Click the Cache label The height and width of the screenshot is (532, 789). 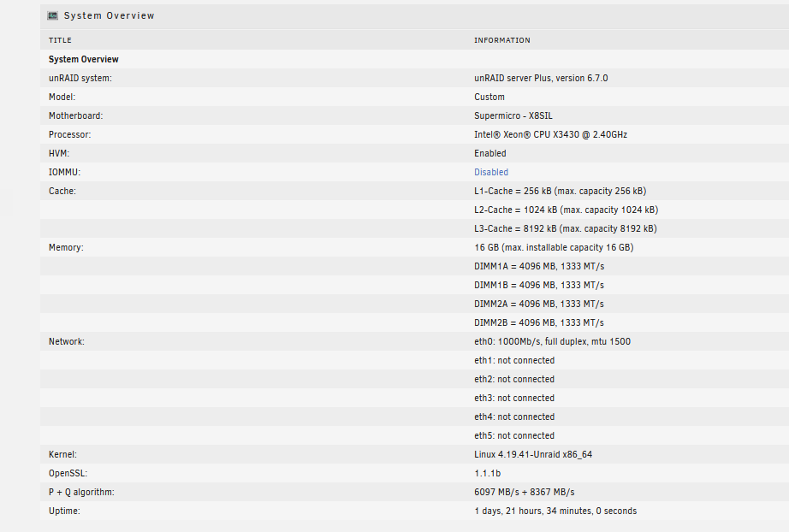62,191
